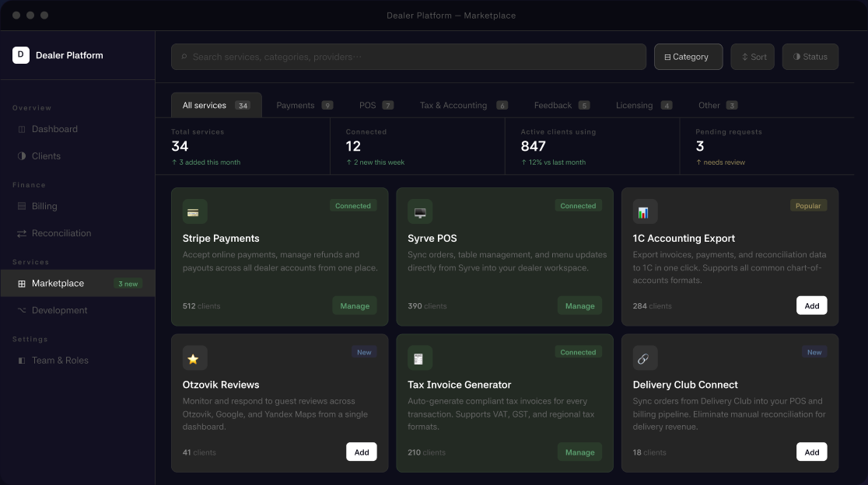The height and width of the screenshot is (485, 868).
Task: Open Dashboard in the sidebar
Action: 78,129
